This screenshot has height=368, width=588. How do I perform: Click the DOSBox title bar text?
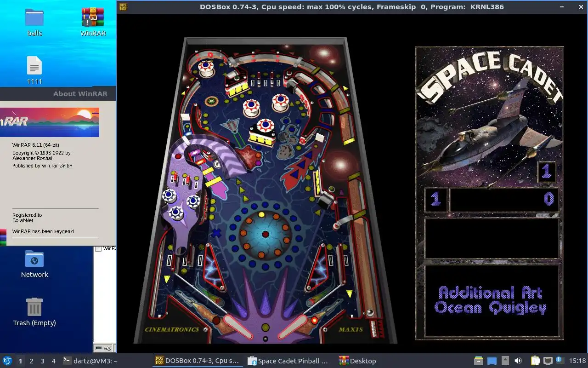(351, 7)
